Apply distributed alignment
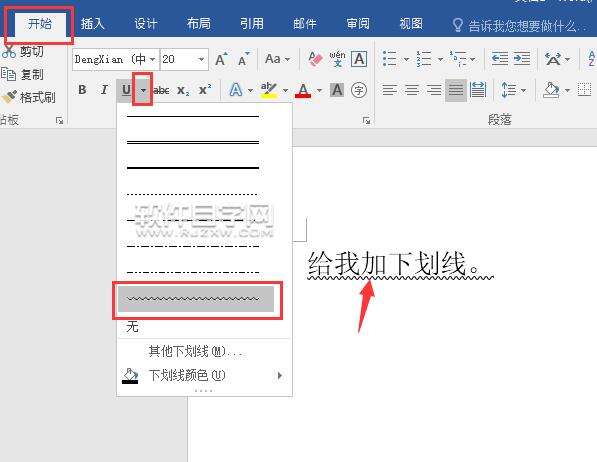 point(478,90)
